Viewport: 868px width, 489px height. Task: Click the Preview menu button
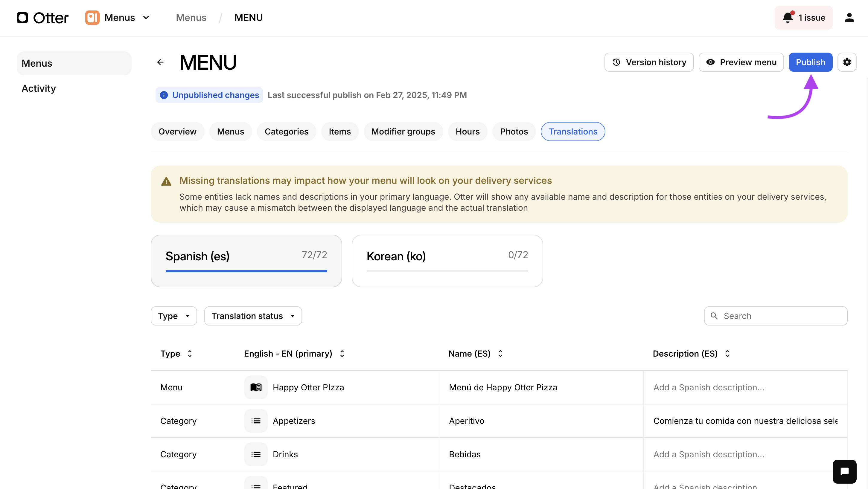coord(741,62)
